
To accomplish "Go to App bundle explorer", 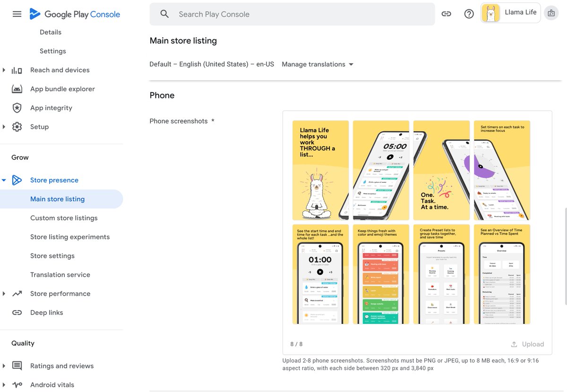I will click(x=62, y=89).
